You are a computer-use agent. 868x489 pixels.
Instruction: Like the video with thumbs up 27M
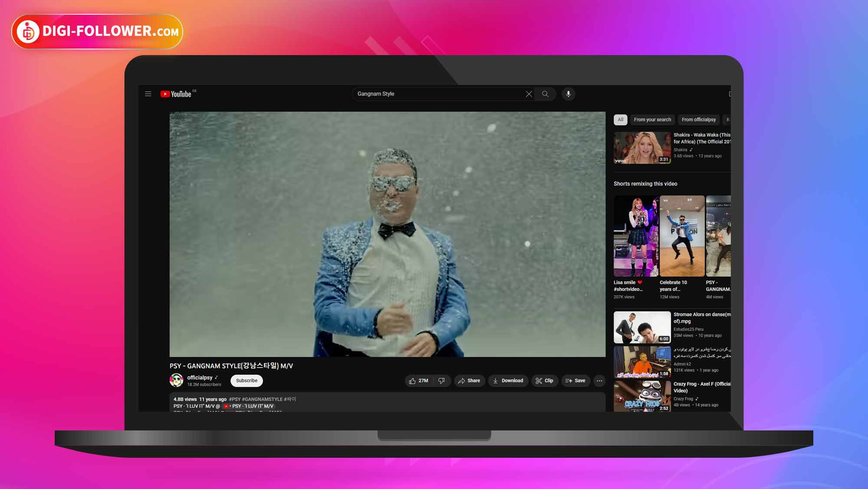coord(419,381)
